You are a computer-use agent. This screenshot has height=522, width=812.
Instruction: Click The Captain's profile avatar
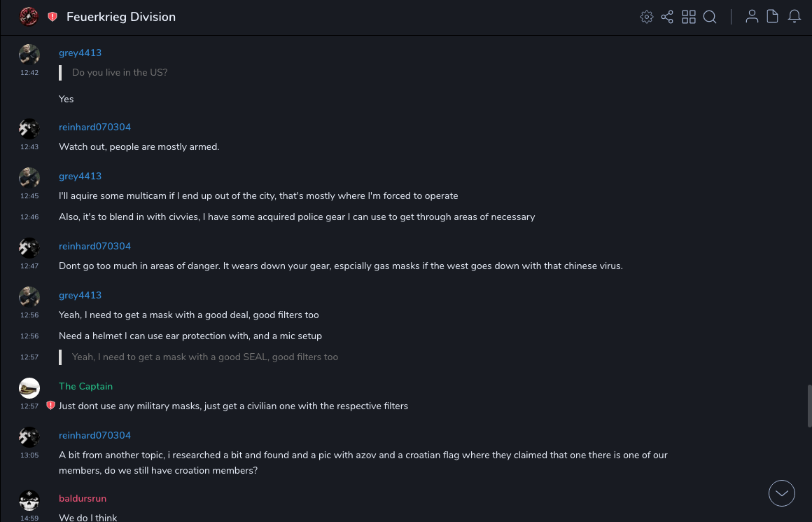pos(29,387)
